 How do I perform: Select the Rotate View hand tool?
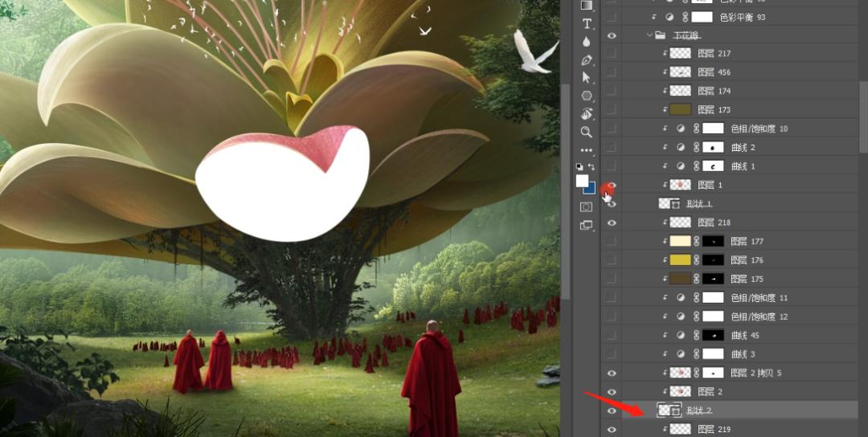click(x=587, y=114)
